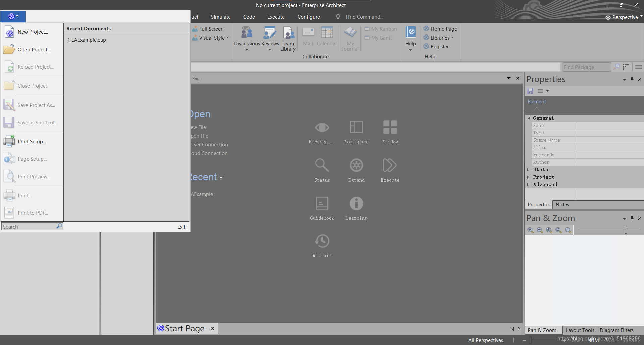
Task: Open the Reviews ribbon icon
Action: pos(270,33)
